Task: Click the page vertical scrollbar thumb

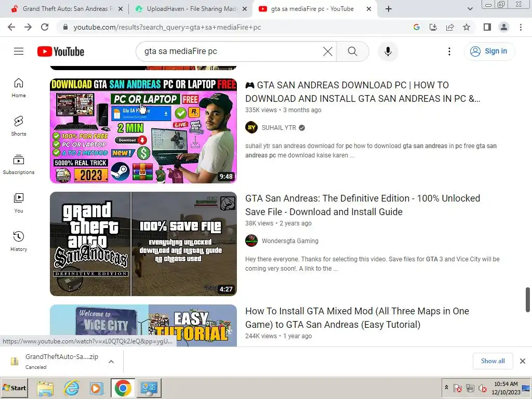Action: (x=528, y=299)
